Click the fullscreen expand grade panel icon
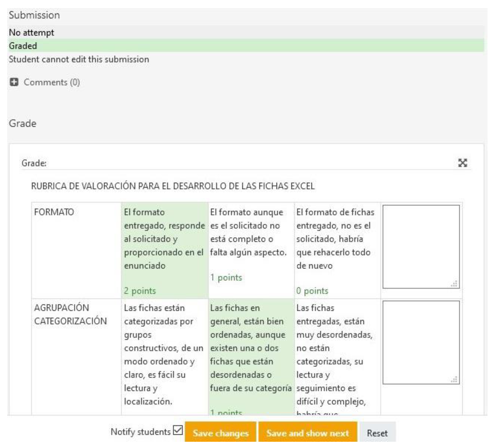 click(x=462, y=163)
